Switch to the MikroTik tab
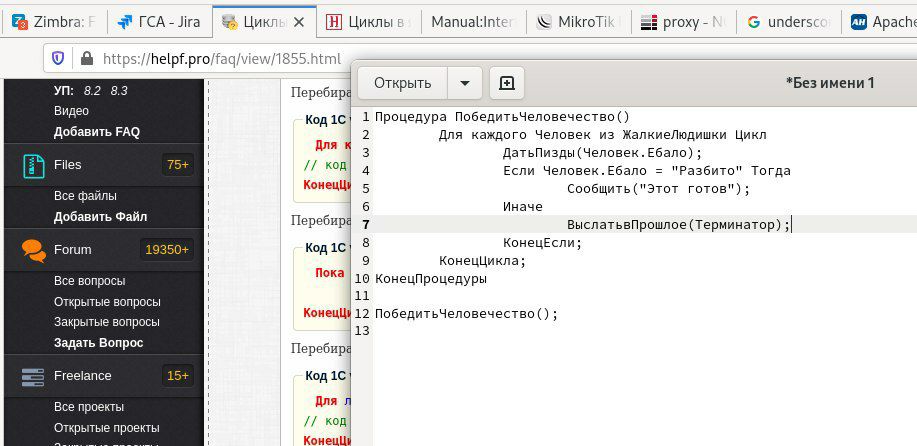The image size is (917, 446). click(x=578, y=22)
